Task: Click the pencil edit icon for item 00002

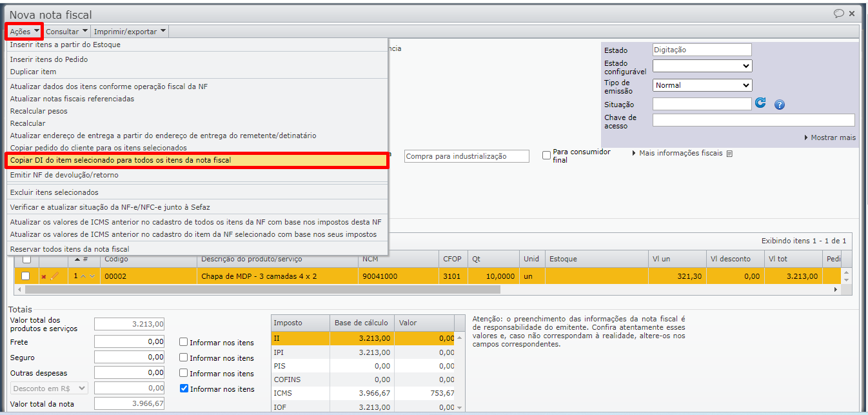Action: [54, 276]
